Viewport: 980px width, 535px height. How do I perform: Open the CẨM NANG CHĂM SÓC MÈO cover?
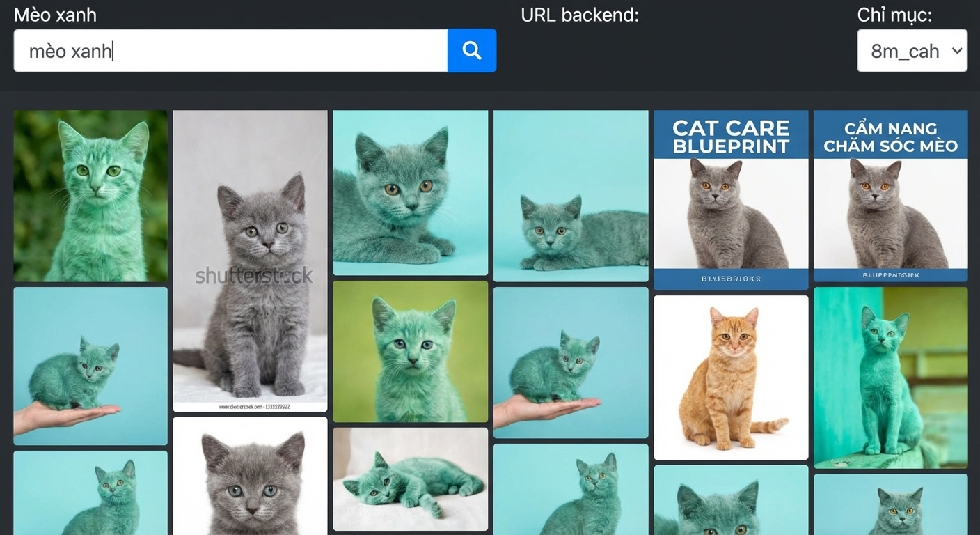891,196
